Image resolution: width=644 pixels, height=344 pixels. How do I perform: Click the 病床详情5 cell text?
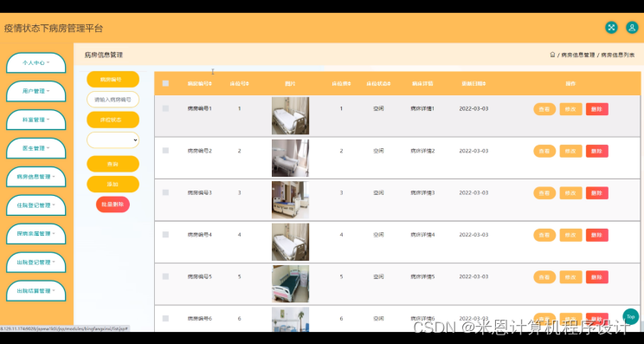click(422, 276)
